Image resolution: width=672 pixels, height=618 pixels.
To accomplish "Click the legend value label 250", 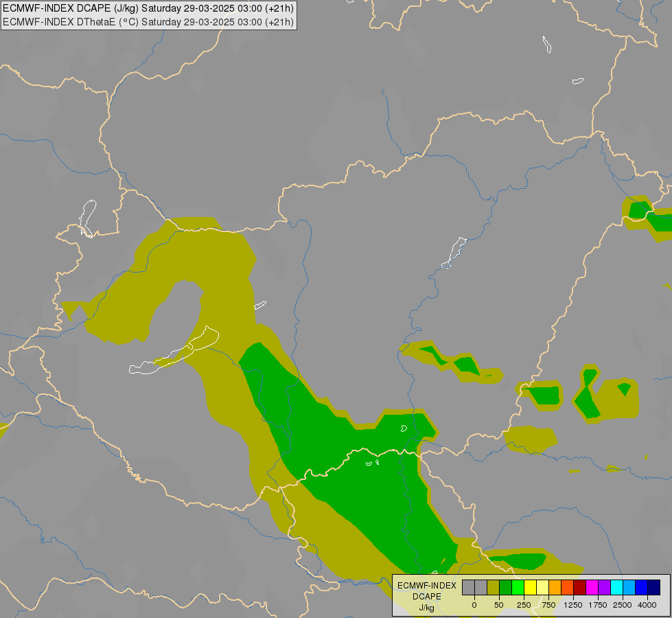I will click(524, 605).
